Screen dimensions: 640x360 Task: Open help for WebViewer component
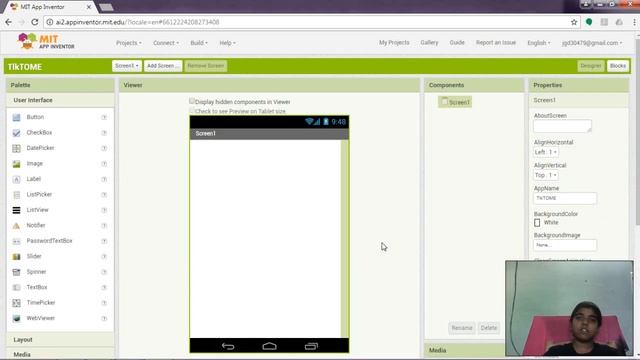[104, 318]
